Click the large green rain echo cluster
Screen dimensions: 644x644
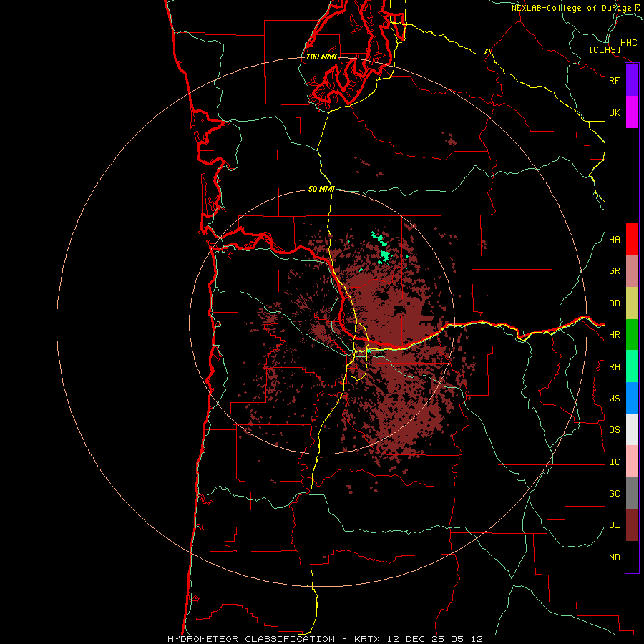pos(384,256)
